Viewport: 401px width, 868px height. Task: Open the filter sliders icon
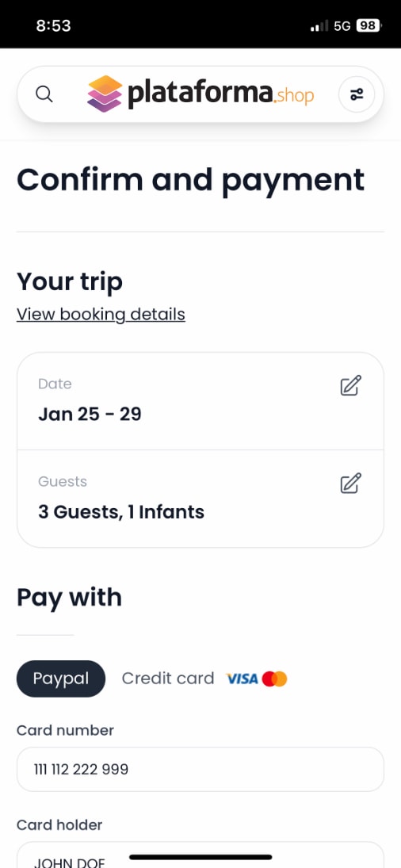point(357,94)
